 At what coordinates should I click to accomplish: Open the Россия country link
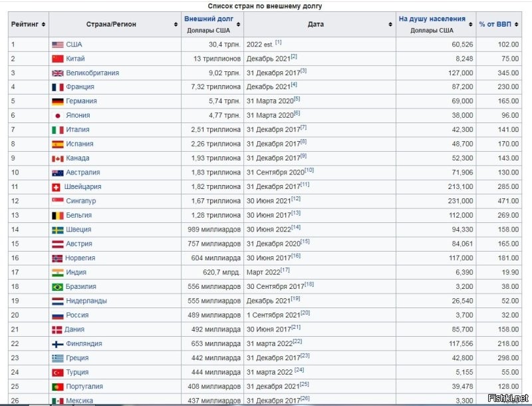coord(77,315)
